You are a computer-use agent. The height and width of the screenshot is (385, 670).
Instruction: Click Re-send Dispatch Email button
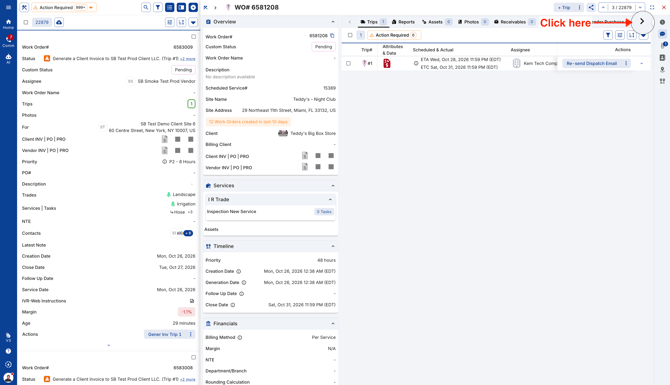(591, 63)
